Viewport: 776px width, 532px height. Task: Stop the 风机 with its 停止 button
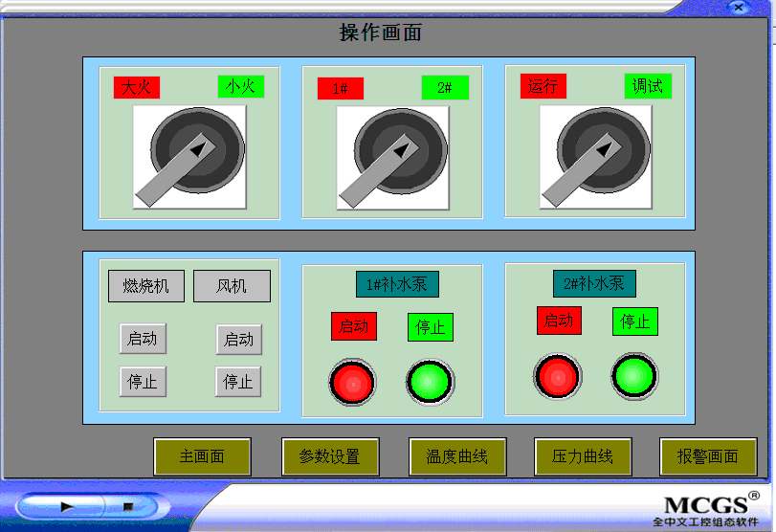[238, 382]
